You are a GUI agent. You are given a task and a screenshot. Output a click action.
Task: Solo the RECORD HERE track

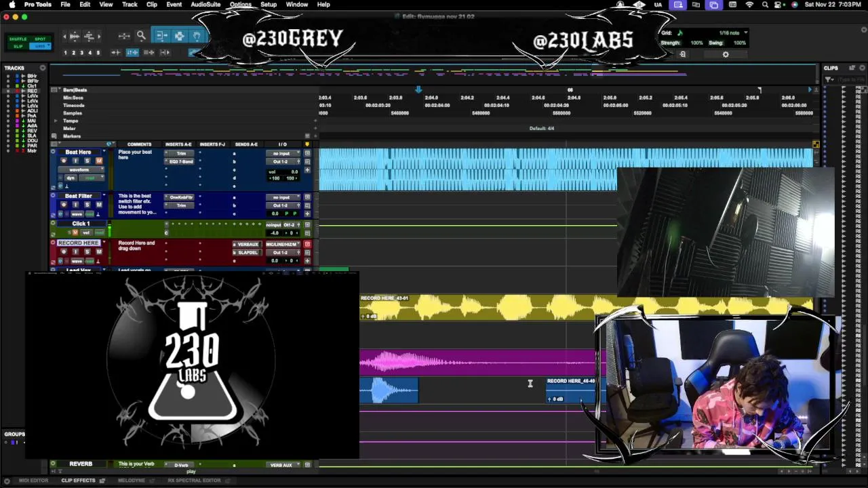pos(87,251)
